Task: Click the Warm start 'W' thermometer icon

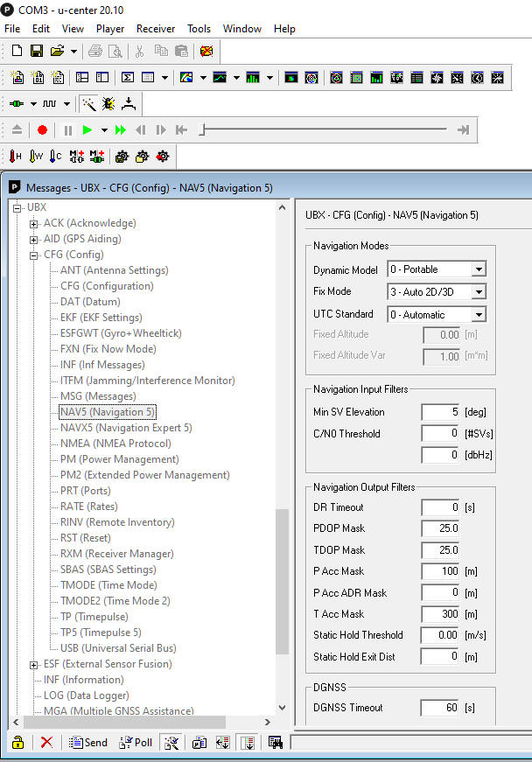Action: (x=36, y=156)
